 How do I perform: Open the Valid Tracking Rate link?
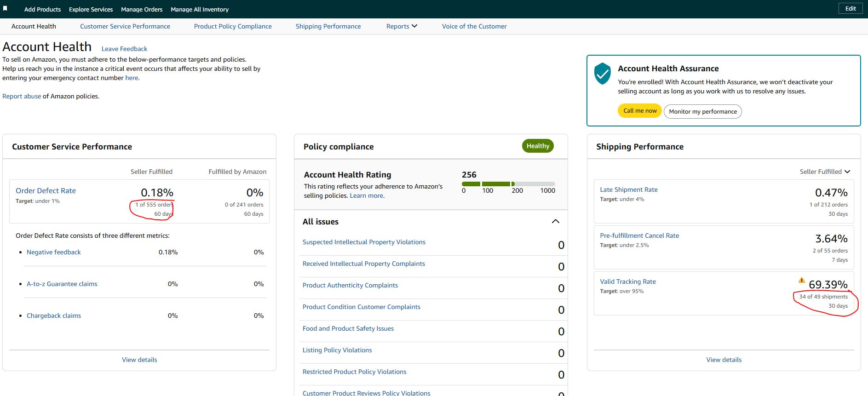(x=628, y=281)
